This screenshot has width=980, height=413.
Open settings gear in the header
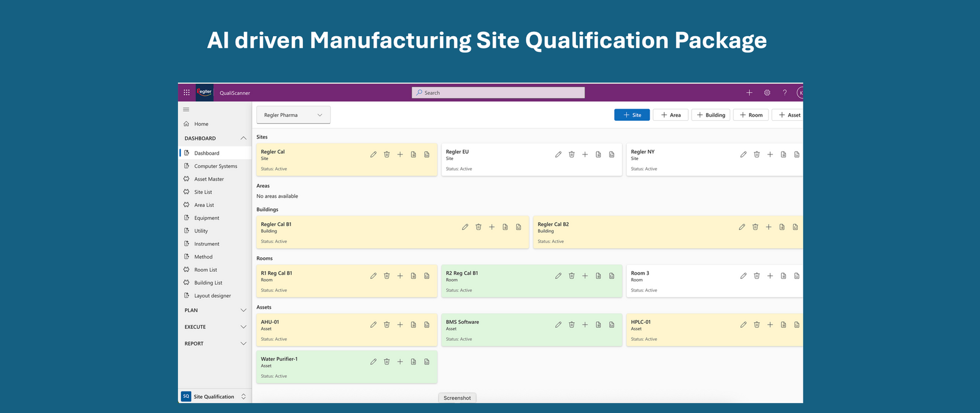(x=767, y=93)
